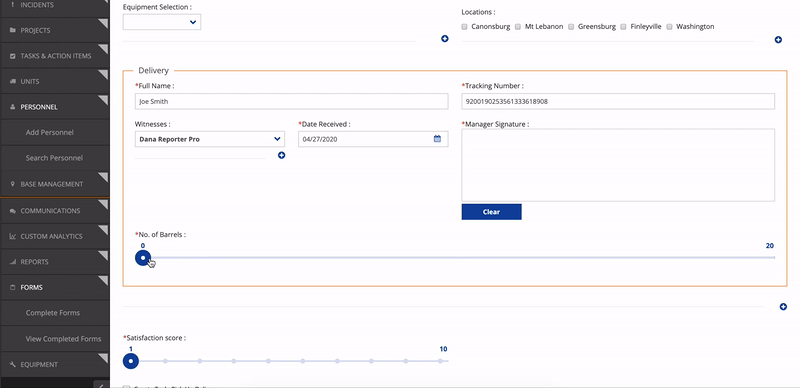Check the Mt Lebanon location checkbox

(x=518, y=27)
